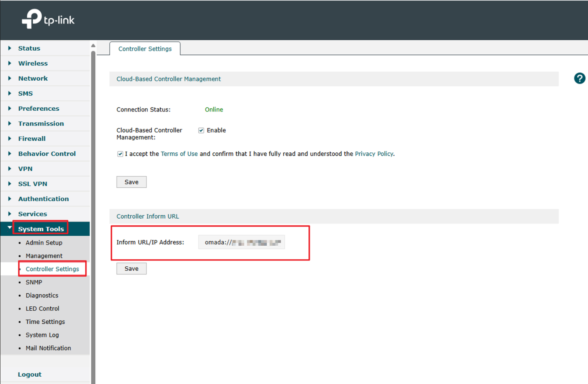The image size is (588, 384).
Task: Open the SNMP submenu item
Action: tap(34, 282)
